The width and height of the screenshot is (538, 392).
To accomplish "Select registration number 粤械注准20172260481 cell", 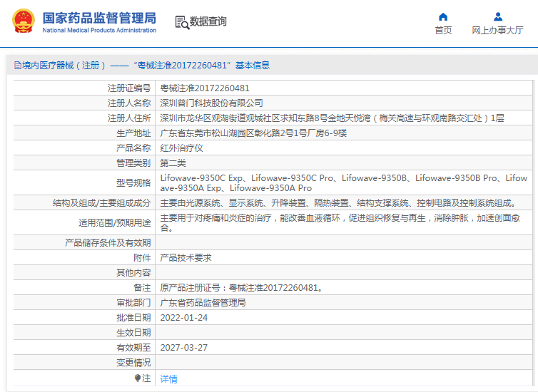I will pyautogui.click(x=205, y=88).
